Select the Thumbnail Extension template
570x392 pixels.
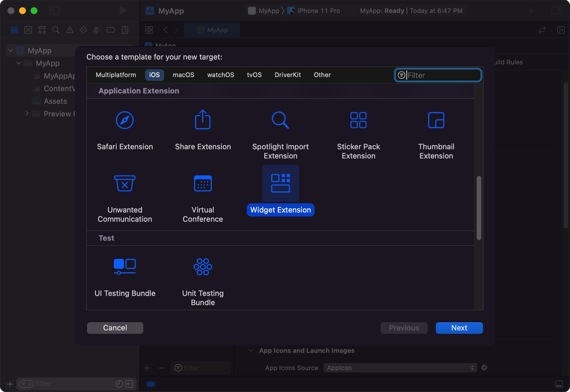(x=436, y=134)
